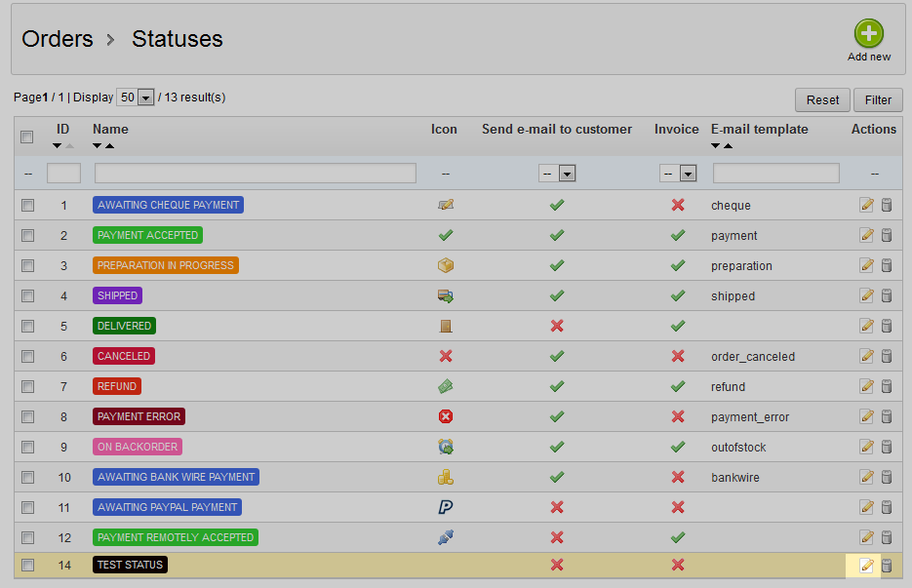This screenshot has height=588, width=912.
Task: Select the checkbox for Preparation in Progress
Action: [28, 265]
